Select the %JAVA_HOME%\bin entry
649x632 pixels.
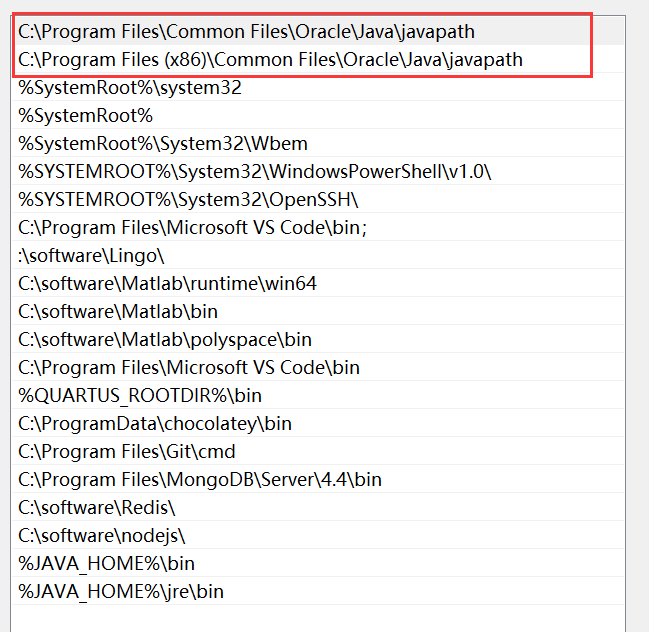(318, 563)
